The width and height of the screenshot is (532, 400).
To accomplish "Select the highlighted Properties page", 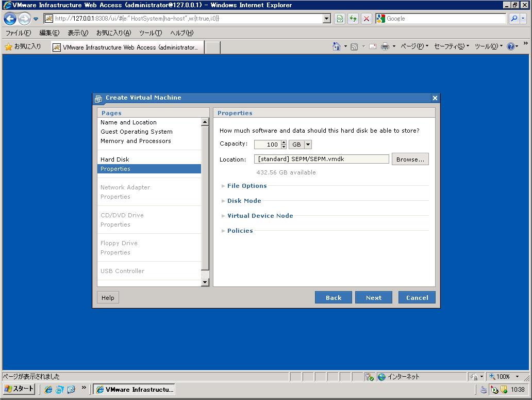I will coord(149,169).
